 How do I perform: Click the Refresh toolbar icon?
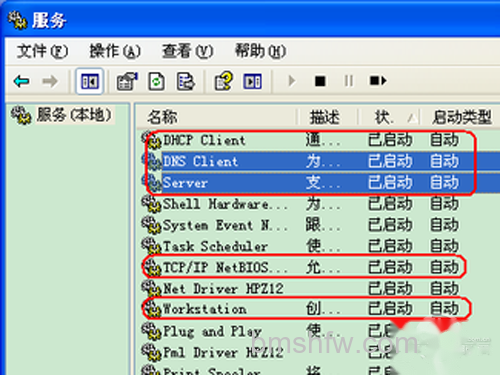[156, 81]
